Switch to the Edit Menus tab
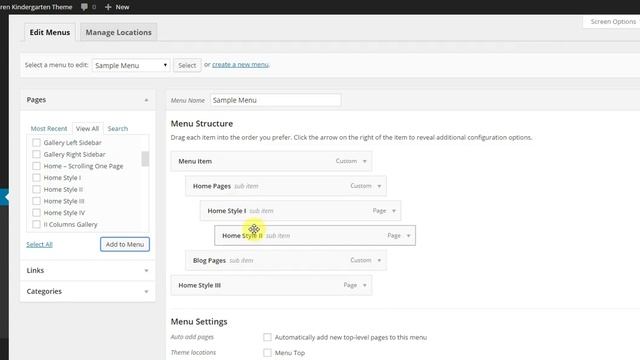 49,32
